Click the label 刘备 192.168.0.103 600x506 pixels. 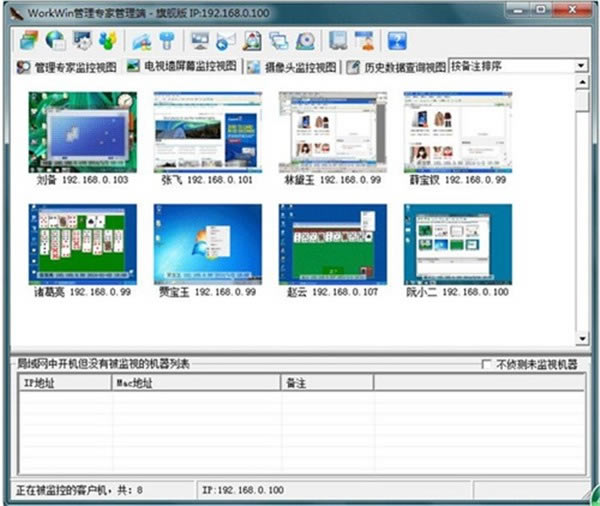point(82,180)
